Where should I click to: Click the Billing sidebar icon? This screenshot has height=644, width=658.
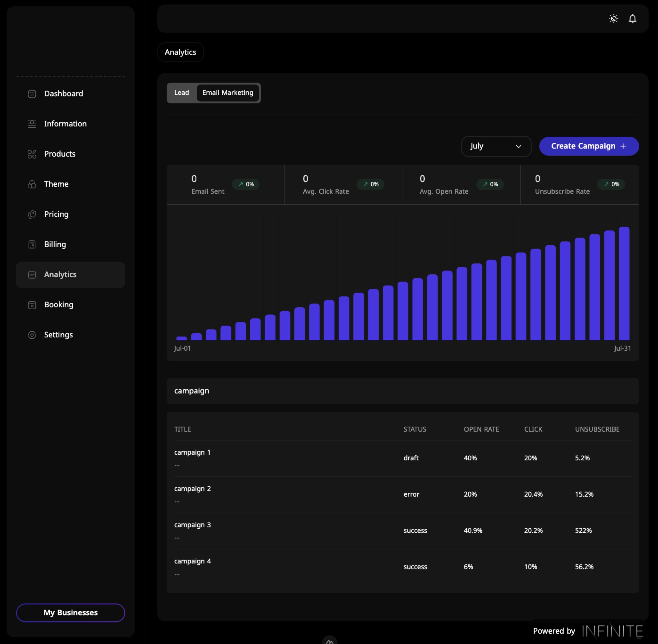(x=32, y=245)
